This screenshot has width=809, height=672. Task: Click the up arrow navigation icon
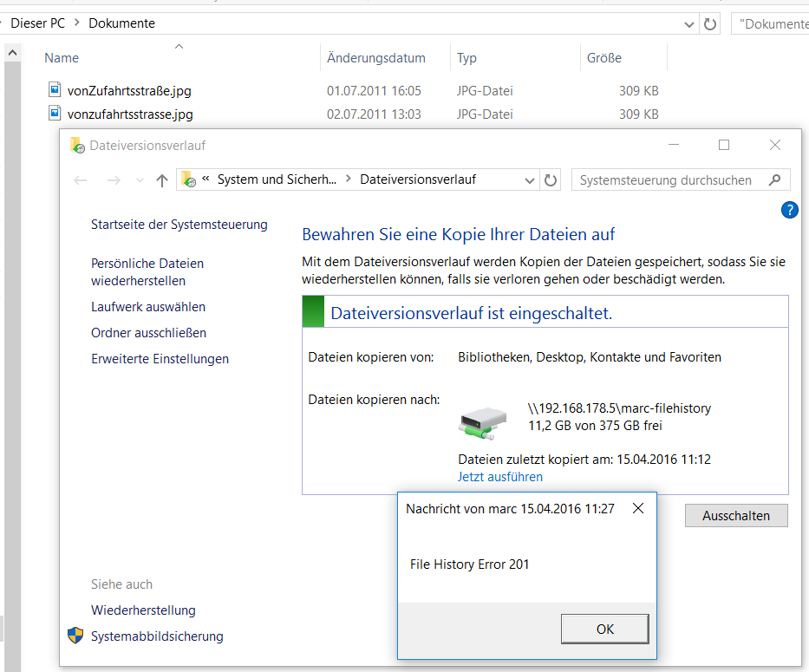161,180
